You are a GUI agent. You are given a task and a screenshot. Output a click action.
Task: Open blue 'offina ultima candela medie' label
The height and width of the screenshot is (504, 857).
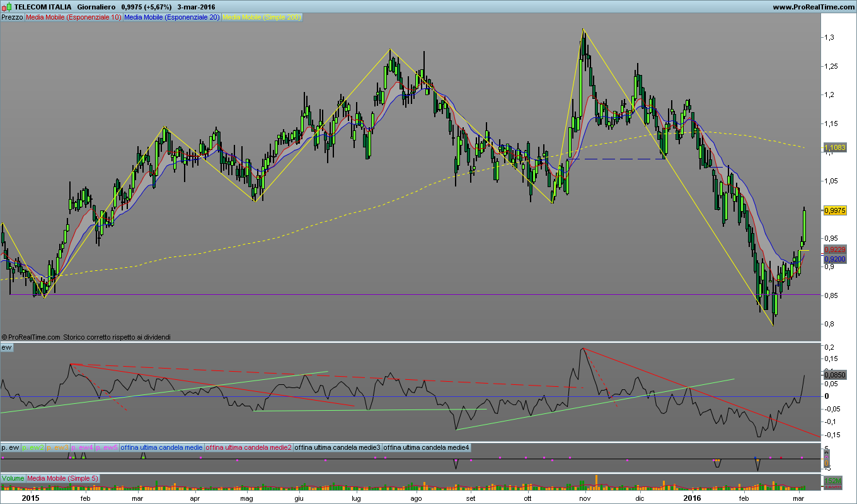point(162,447)
